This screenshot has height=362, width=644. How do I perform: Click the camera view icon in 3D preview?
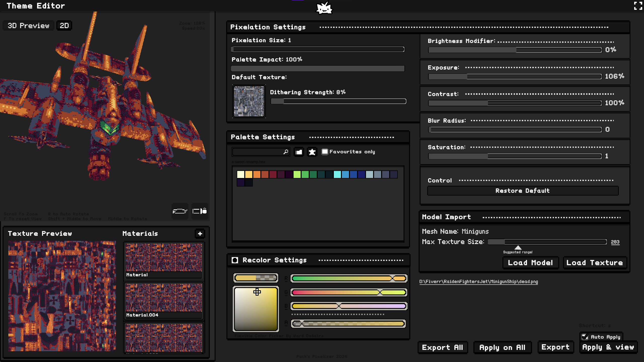click(200, 211)
